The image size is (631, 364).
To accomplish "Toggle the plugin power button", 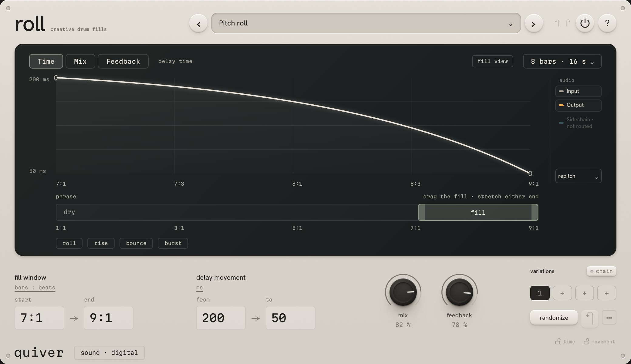I will click(x=585, y=23).
